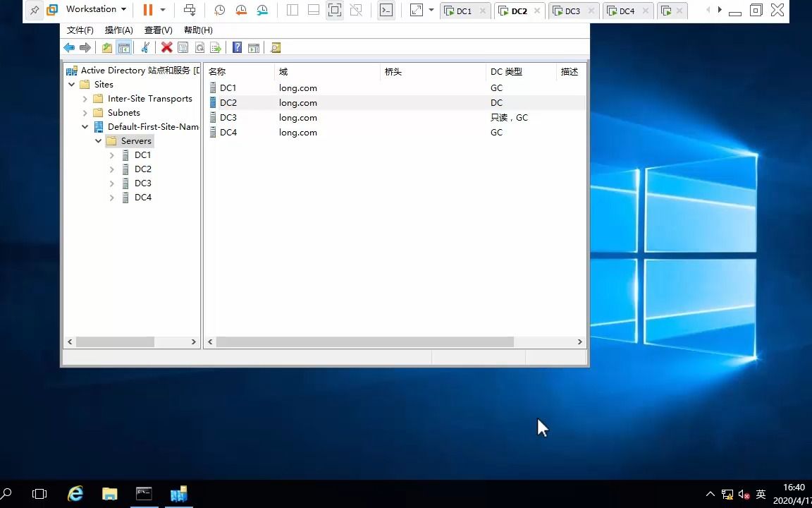Toggle the action pane icon
Viewport: 812px width, 508px height.
coord(254,48)
